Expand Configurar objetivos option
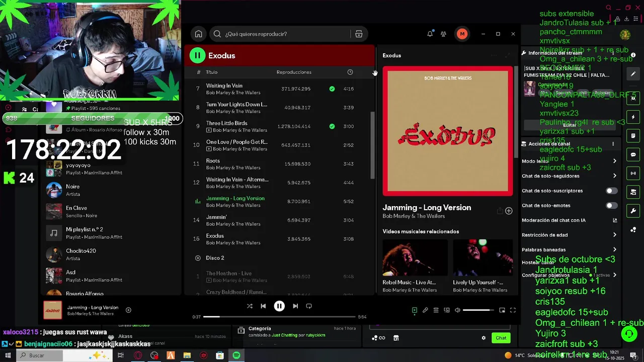Image resolution: width=644 pixels, height=362 pixels. [569, 276]
